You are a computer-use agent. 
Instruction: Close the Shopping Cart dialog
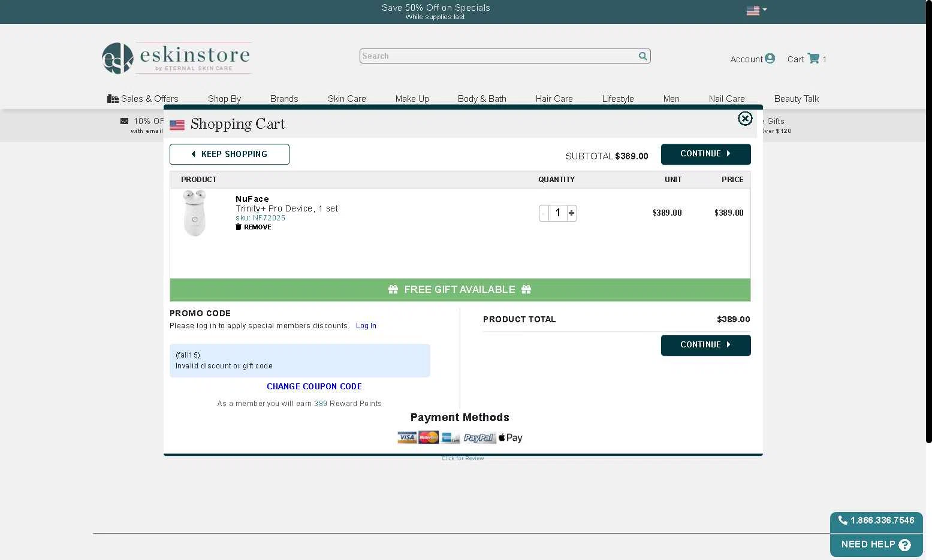[745, 119]
